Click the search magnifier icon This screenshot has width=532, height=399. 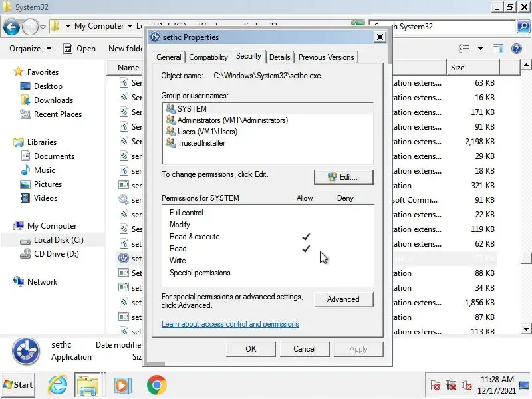coord(523,27)
